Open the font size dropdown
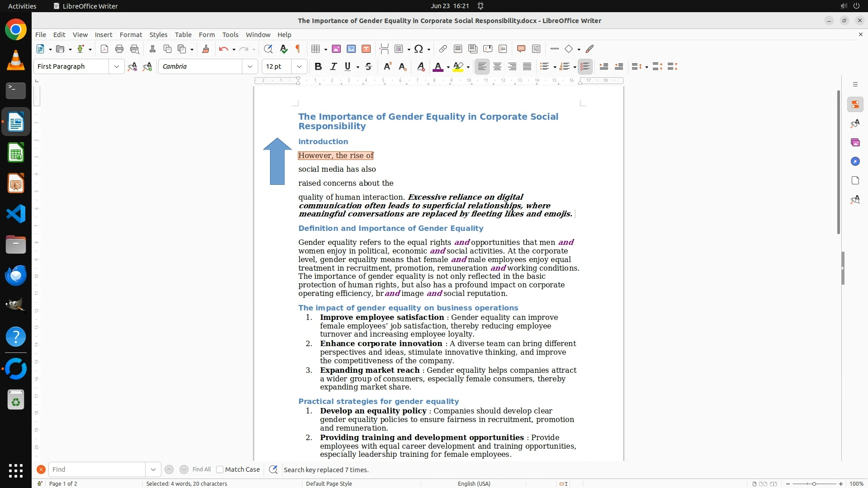The image size is (868, 488). pos(299,66)
